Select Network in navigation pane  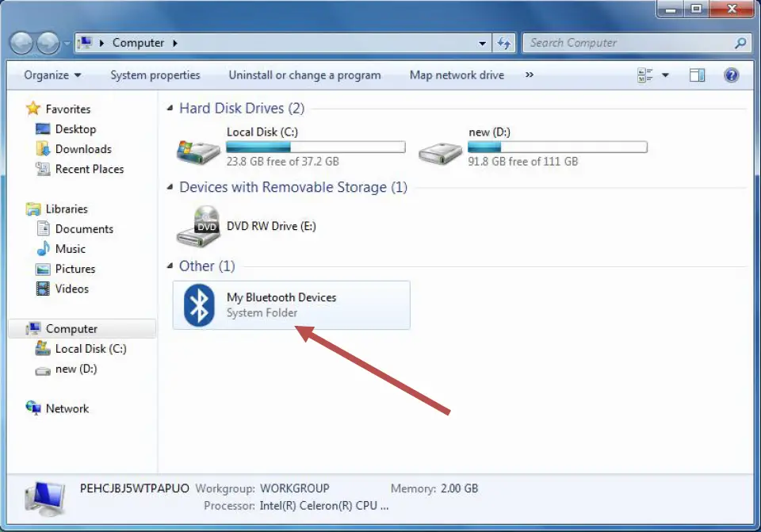pos(67,408)
